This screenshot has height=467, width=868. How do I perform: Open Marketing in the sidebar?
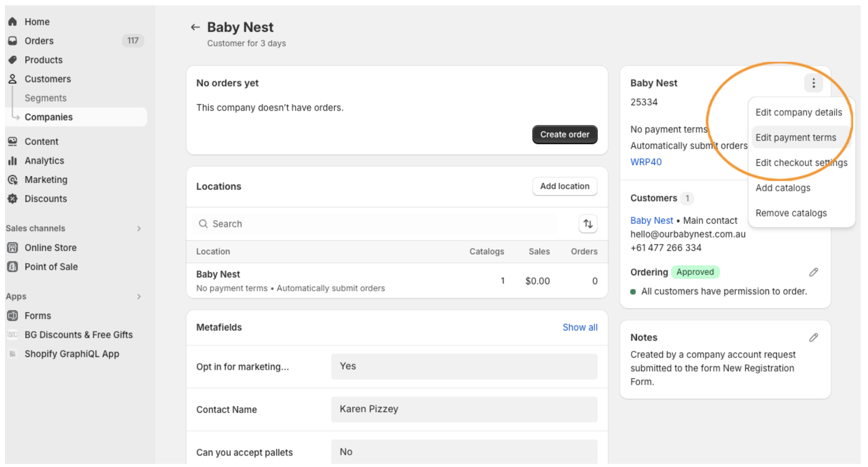tap(46, 180)
